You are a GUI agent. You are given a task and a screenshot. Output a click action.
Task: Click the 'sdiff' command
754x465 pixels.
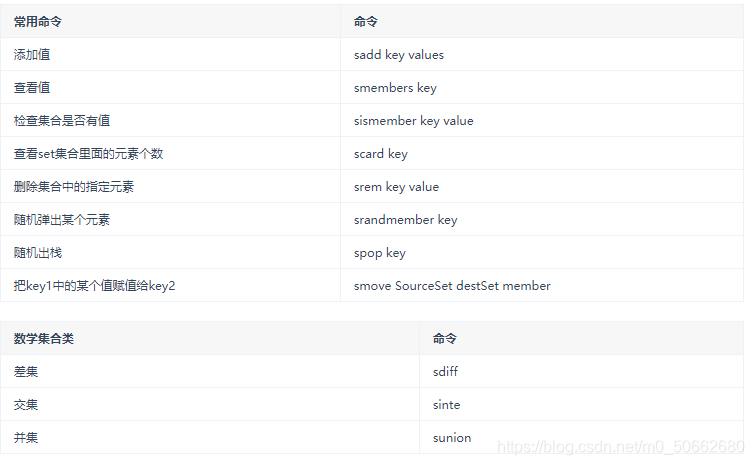click(445, 372)
